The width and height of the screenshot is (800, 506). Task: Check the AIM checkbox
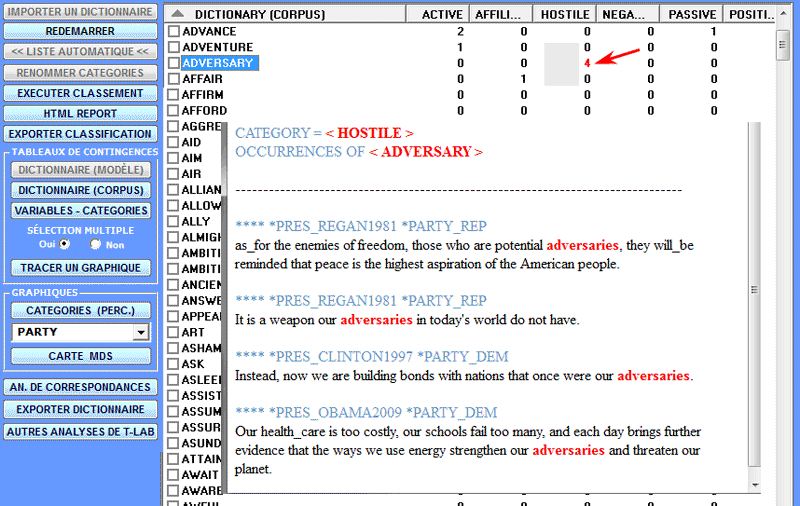pos(174,158)
